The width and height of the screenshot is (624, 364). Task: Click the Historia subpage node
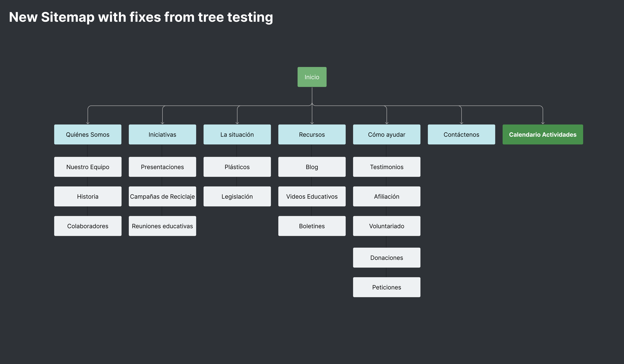[88, 197]
